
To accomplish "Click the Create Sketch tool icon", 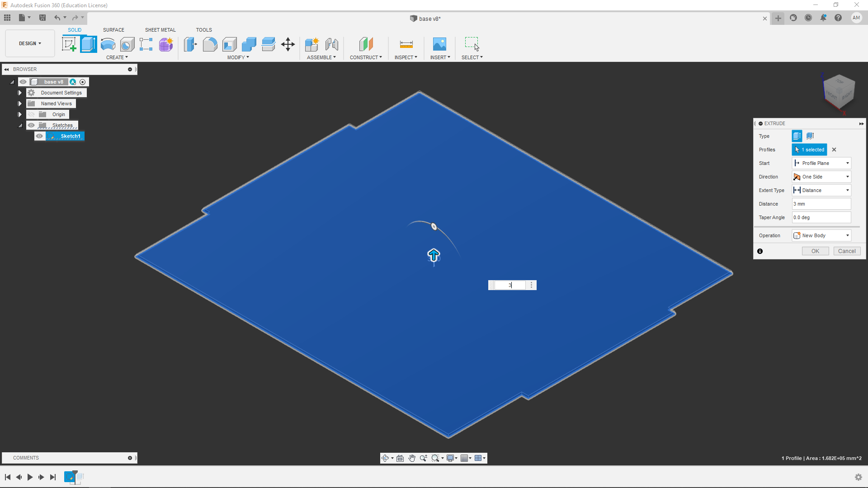I will pyautogui.click(x=69, y=44).
